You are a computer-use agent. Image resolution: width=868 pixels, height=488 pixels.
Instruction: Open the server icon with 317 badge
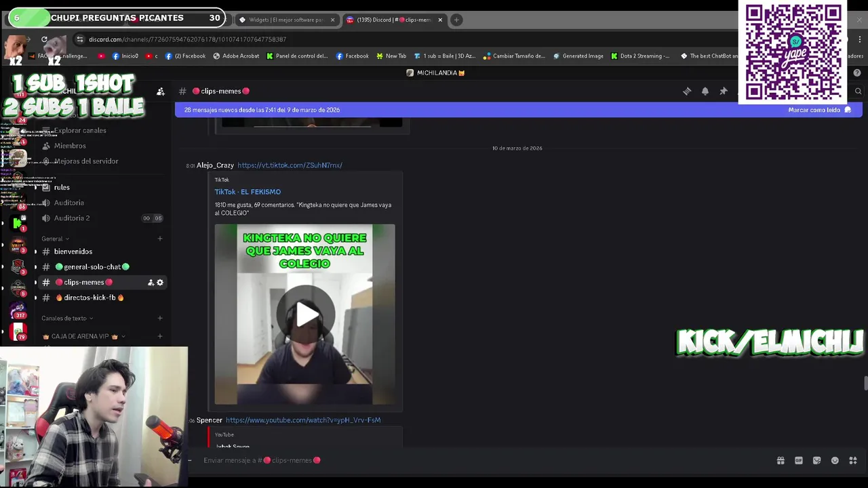(x=18, y=310)
